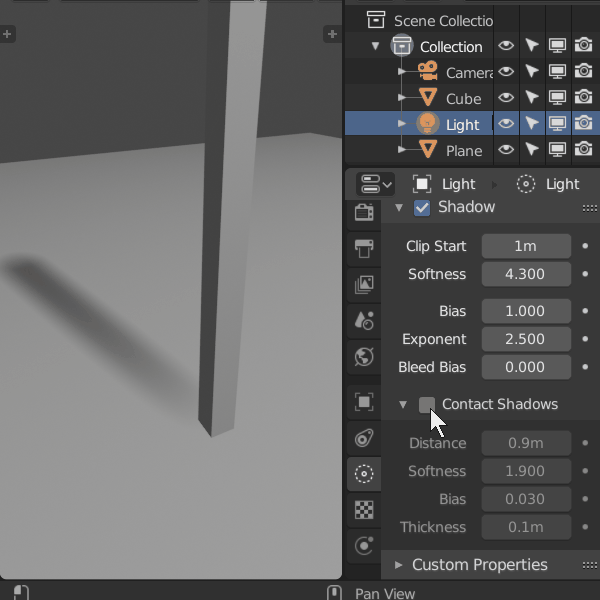Hide the Cube with eye icon
Viewport: 600px width, 600px height.
pos(506,97)
